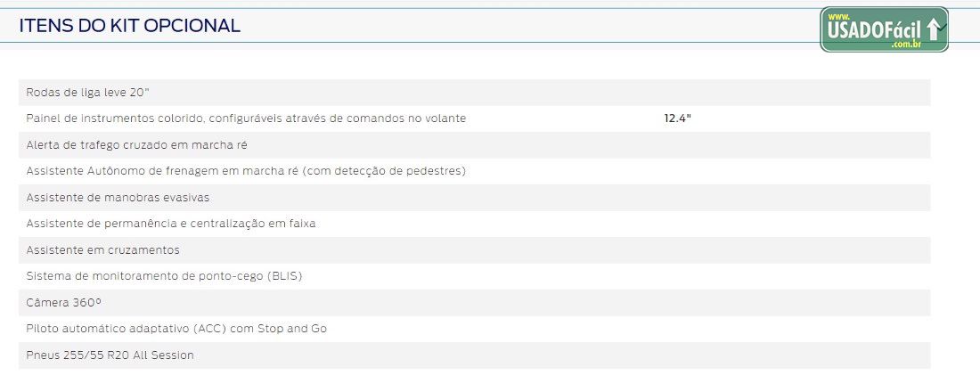Collapse the Itens do Kit Opcional chevron
Image resolution: width=980 pixels, height=392 pixels.
coord(943,26)
